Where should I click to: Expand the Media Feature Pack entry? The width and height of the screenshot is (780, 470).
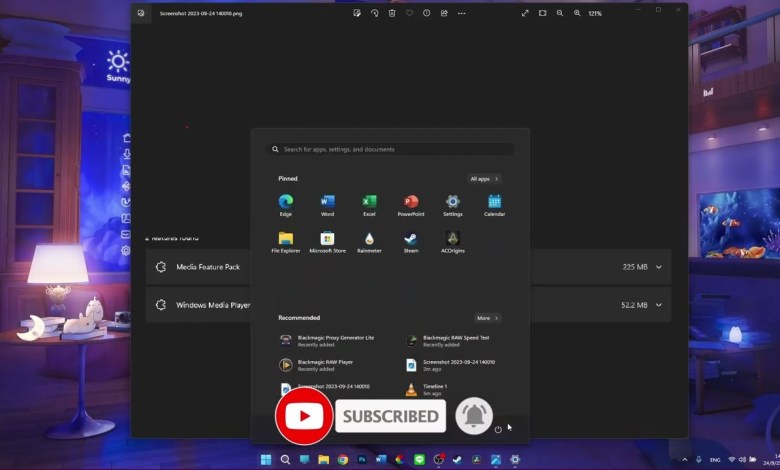coord(658,267)
